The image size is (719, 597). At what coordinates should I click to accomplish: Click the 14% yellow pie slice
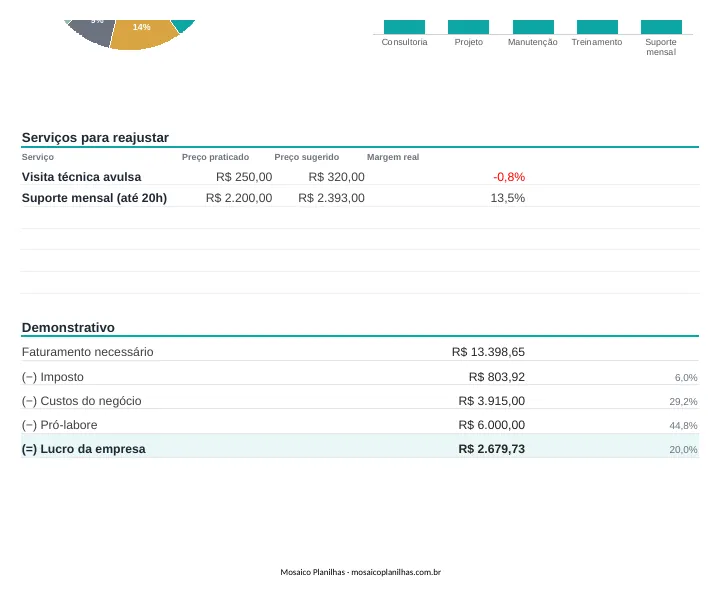(x=143, y=34)
